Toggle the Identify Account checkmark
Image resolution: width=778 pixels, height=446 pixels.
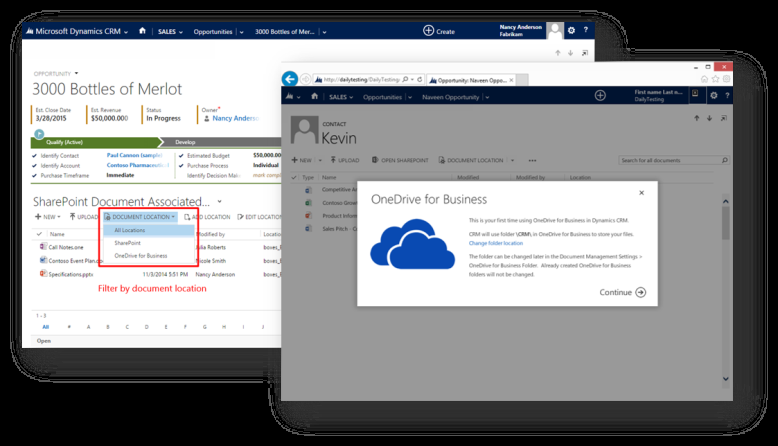[34, 166]
